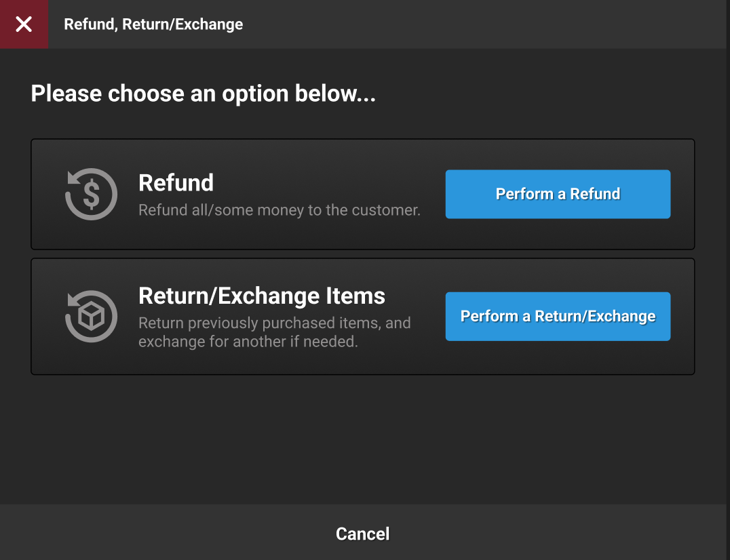Tap the dollar sign inside the refund icon
The height and width of the screenshot is (560, 730).
[93, 195]
